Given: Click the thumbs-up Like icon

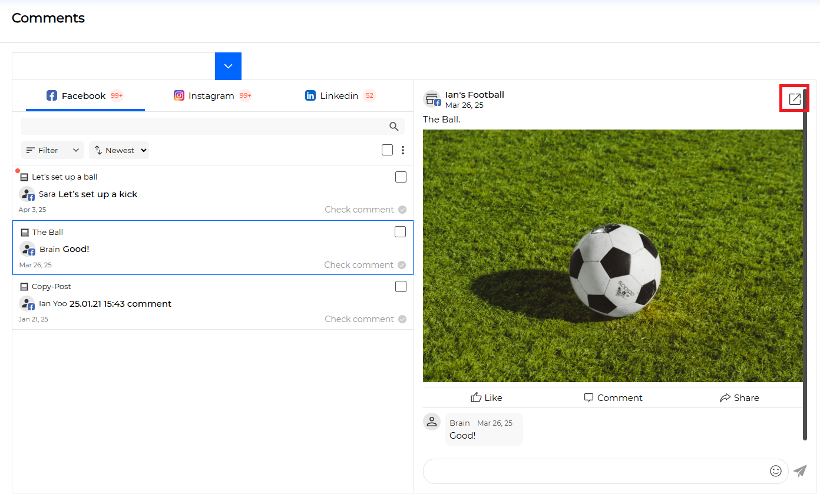Looking at the screenshot, I should (x=476, y=397).
